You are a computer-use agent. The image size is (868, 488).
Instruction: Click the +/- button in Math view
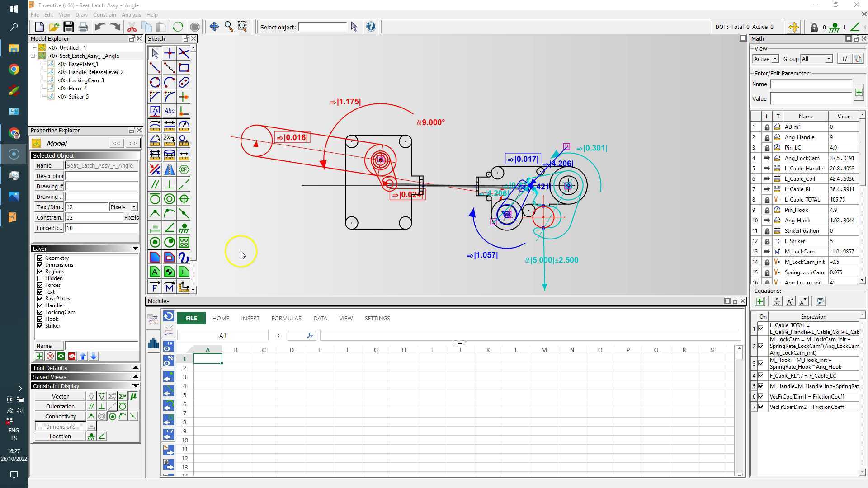click(844, 59)
